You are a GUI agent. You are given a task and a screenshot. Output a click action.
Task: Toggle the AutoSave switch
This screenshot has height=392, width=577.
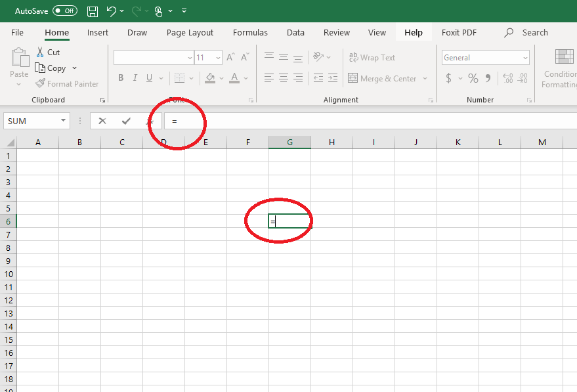coord(64,11)
